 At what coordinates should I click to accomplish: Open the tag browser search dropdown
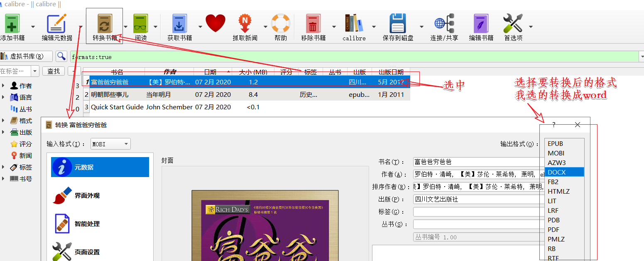click(x=35, y=71)
